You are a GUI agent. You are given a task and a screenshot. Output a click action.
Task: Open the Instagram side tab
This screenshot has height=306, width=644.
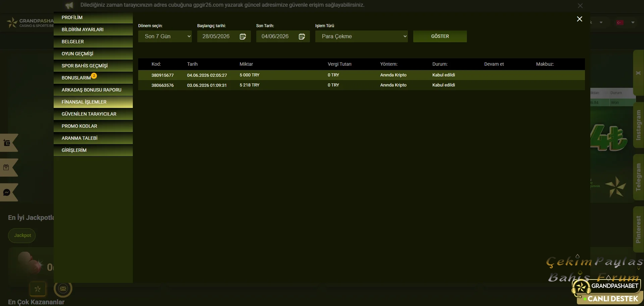(638, 125)
